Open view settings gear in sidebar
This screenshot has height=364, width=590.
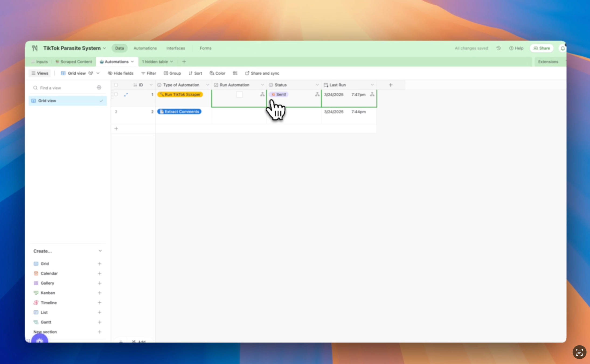(99, 88)
